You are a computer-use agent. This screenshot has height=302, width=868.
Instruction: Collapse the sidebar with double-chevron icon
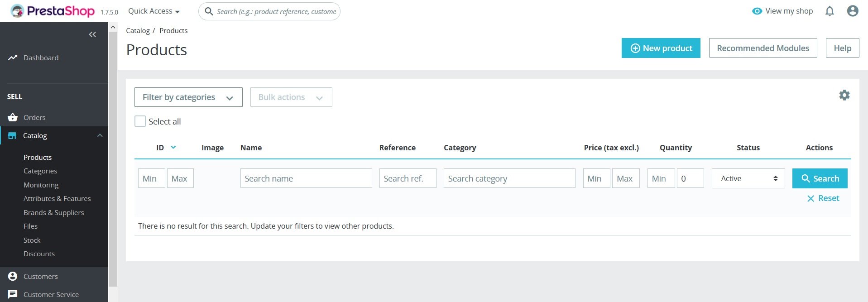click(92, 34)
